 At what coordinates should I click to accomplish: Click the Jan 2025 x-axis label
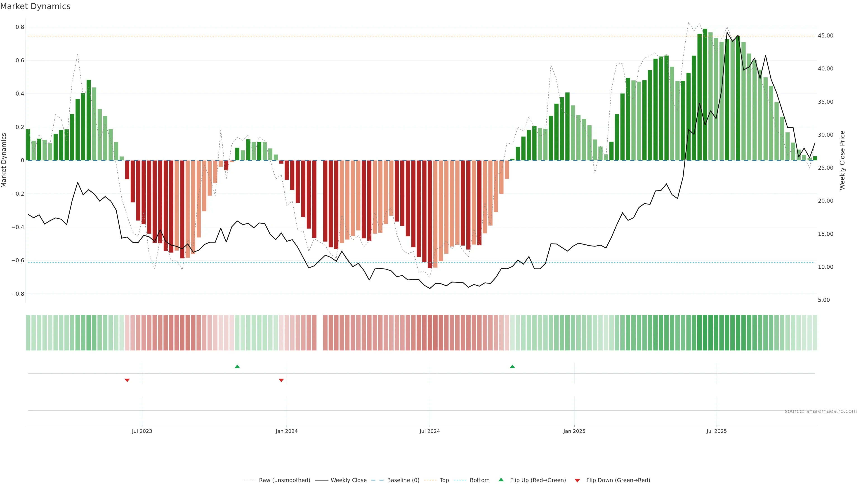[574, 431]
